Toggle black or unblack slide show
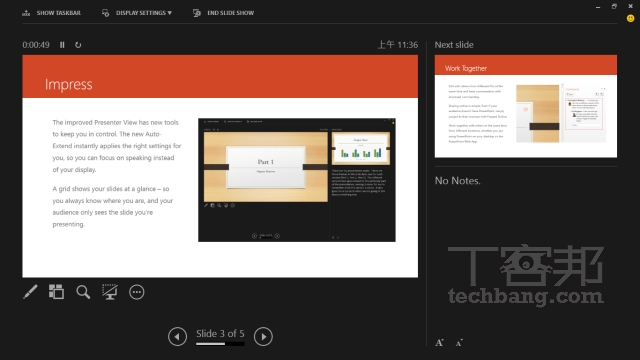This screenshot has height=360, width=640. coord(110,292)
